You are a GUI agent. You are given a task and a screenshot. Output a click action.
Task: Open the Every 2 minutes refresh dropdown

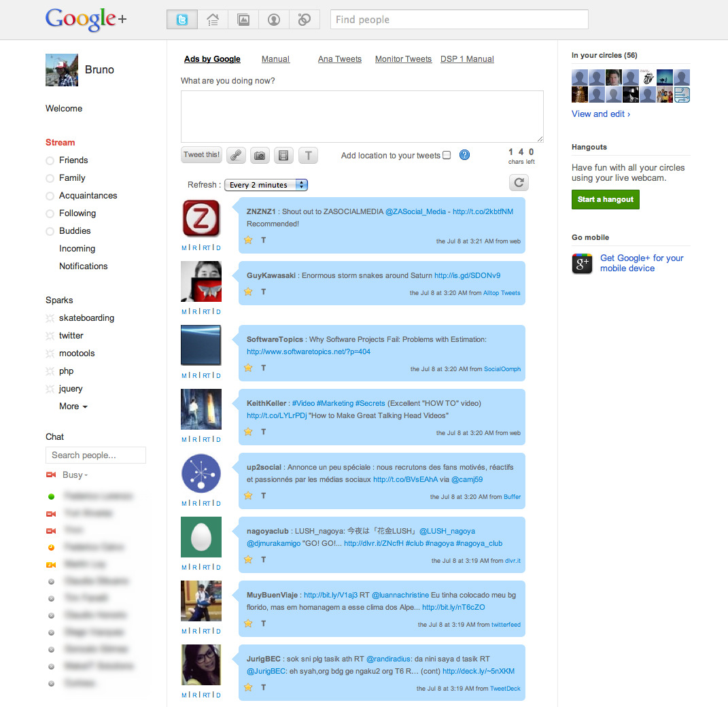tap(266, 184)
